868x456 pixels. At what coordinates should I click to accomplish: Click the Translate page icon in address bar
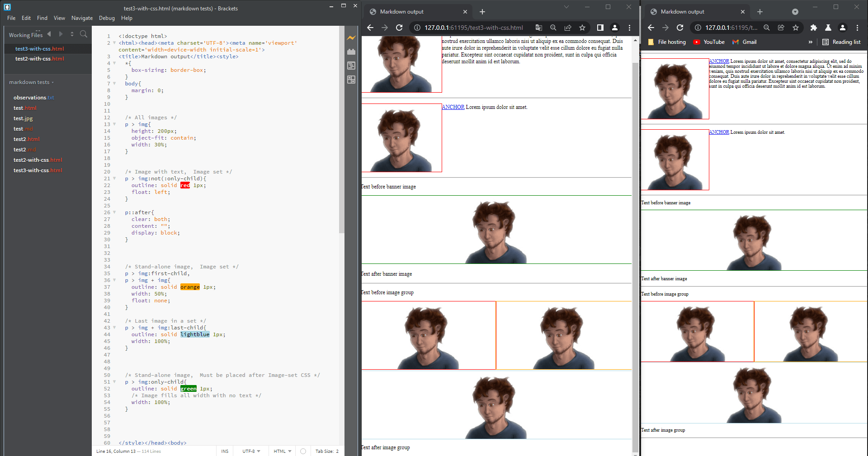tap(538, 28)
